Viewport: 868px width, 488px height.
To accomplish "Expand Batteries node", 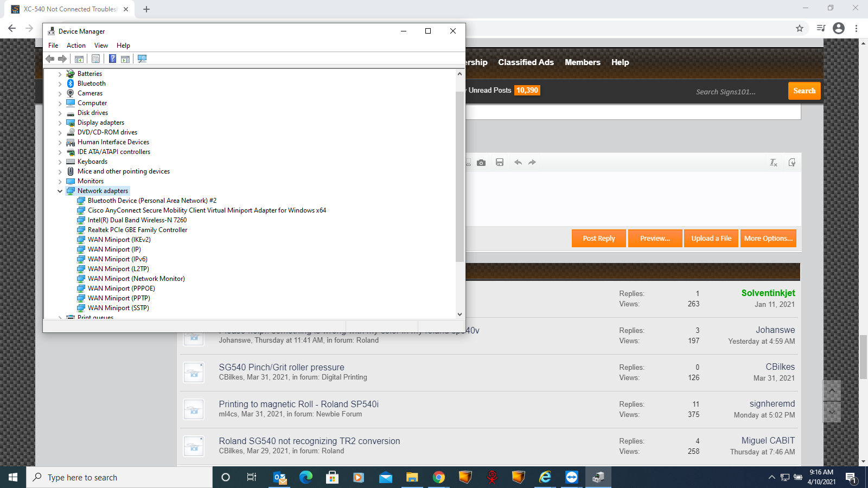I will [60, 74].
